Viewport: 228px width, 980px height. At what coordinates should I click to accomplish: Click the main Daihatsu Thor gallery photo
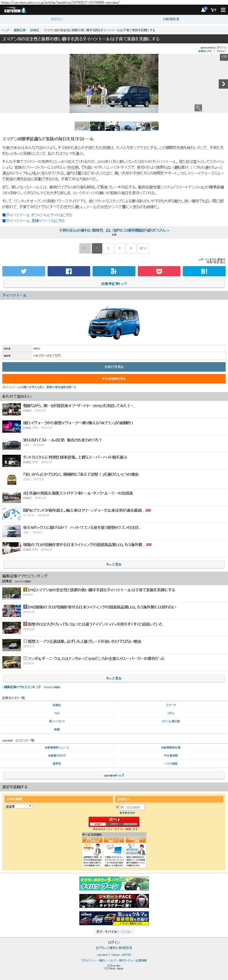[x=114, y=83]
